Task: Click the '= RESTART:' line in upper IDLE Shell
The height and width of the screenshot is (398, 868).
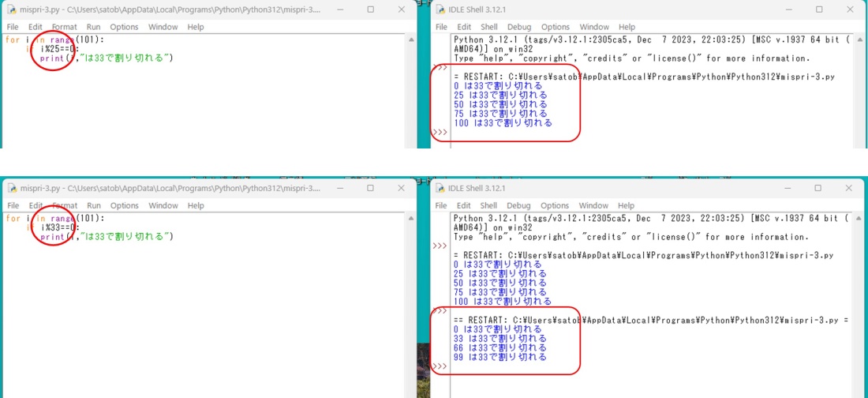Action: (x=643, y=77)
